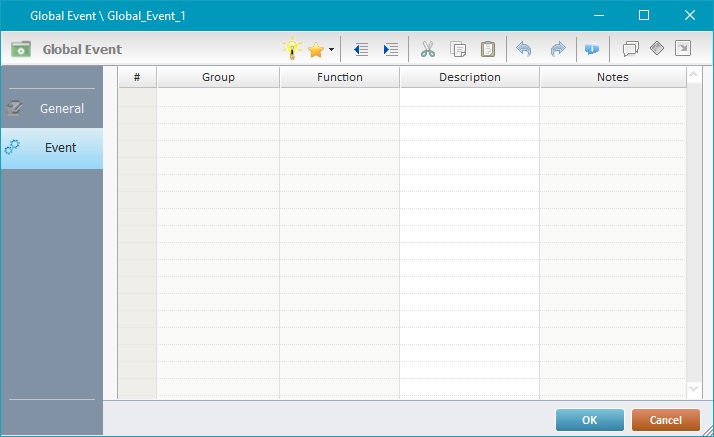The height and width of the screenshot is (437, 714).
Task: Click the Paste clipboard icon
Action: point(488,49)
